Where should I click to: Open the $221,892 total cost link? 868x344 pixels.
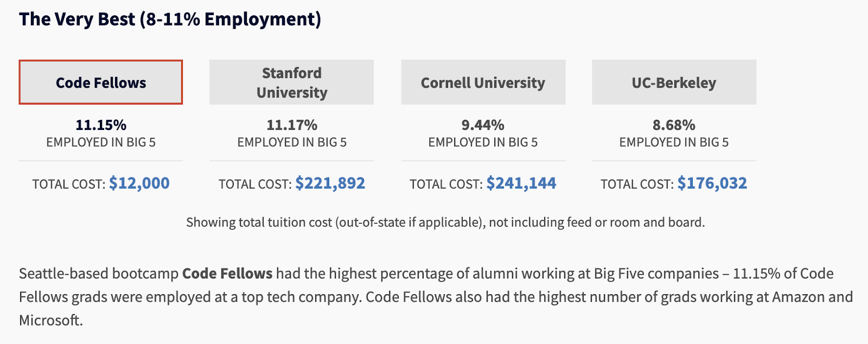(x=330, y=183)
